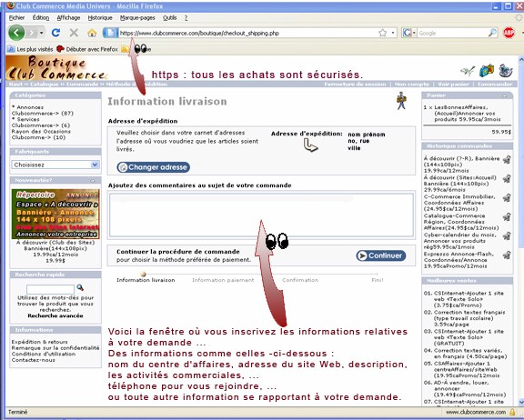
Task: Click the delivery man icon
Action: (x=401, y=101)
